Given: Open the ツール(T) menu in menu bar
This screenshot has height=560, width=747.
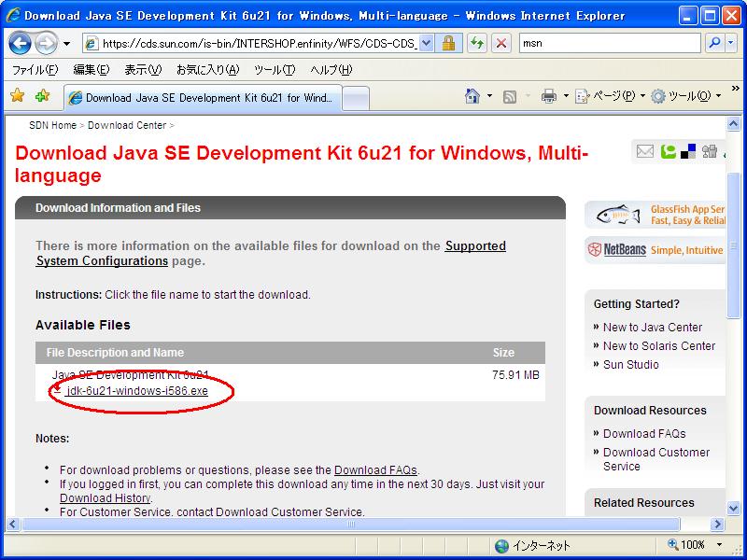Looking at the screenshot, I should click(275, 70).
